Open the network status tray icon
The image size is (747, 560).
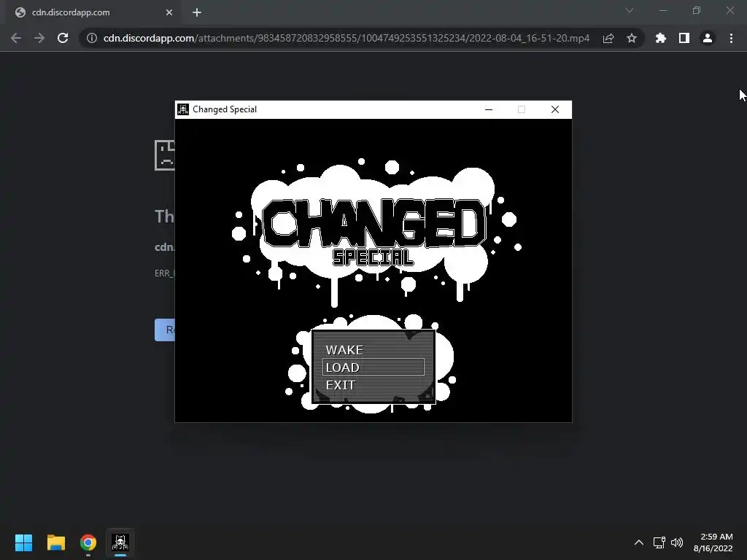(659, 542)
